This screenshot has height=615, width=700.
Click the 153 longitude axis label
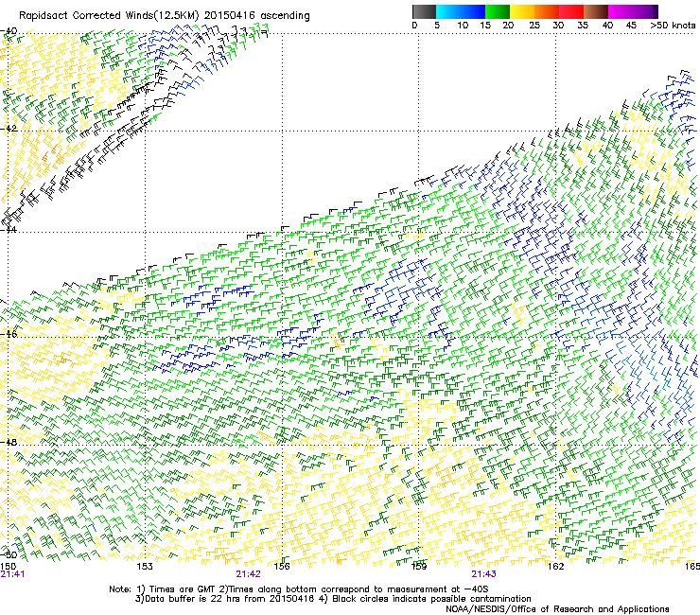click(x=145, y=566)
